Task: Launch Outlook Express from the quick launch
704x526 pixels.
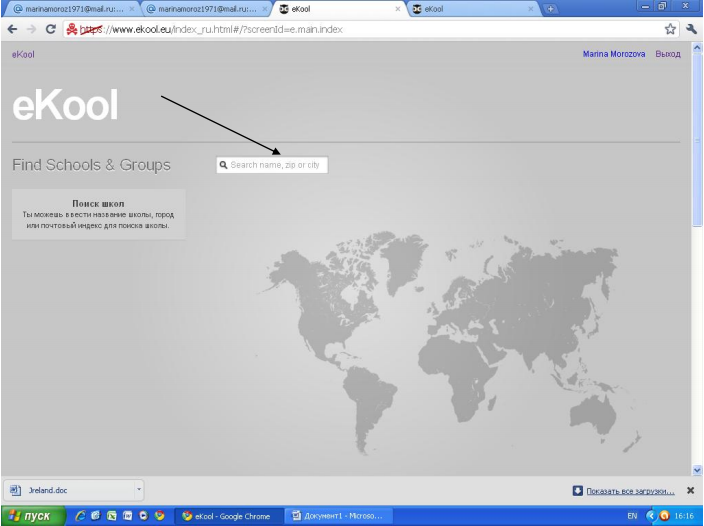Action: coord(96,516)
